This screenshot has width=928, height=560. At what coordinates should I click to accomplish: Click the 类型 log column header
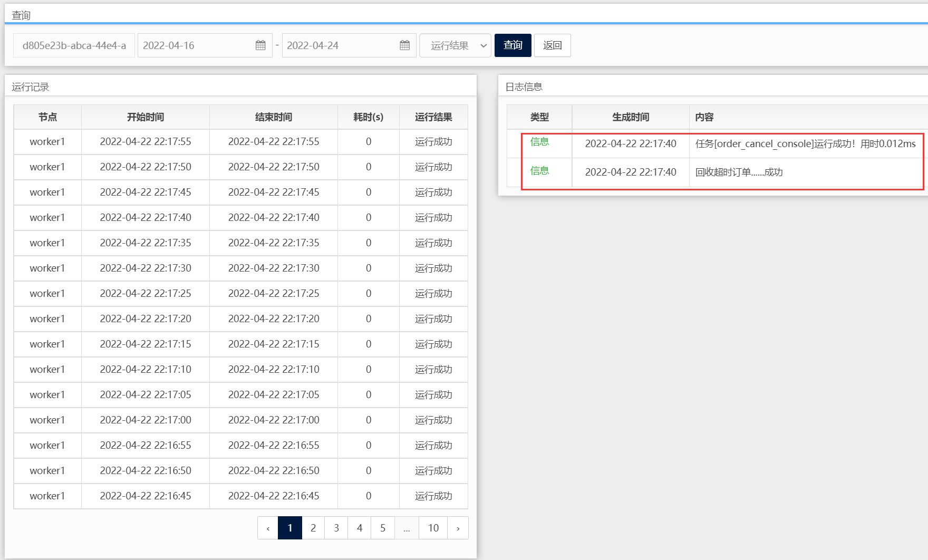[539, 117]
